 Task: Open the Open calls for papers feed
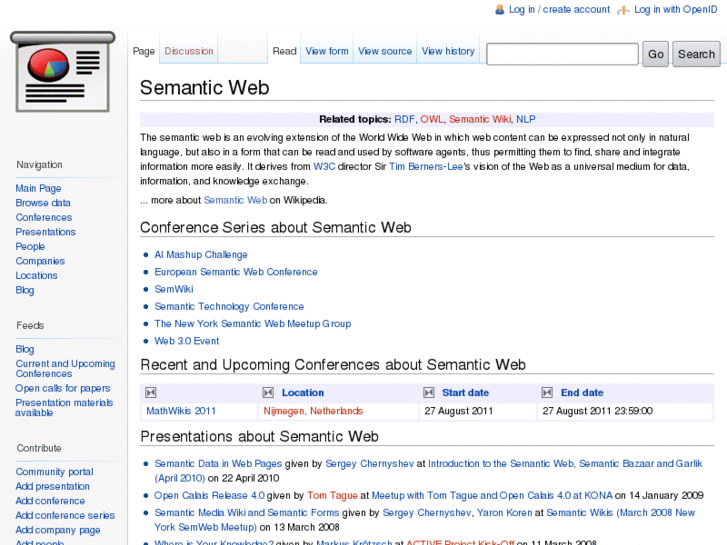pyautogui.click(x=63, y=388)
